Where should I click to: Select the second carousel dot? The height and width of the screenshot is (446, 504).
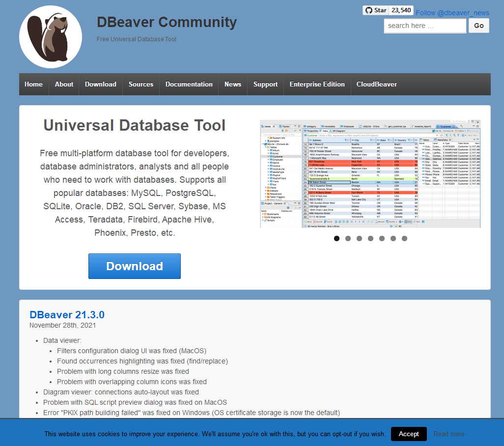pos(348,238)
